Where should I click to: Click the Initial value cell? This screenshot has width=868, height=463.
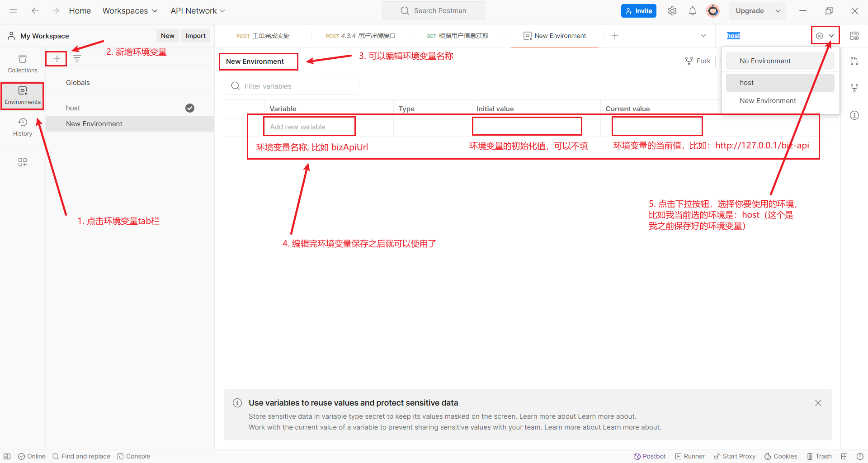point(536,127)
